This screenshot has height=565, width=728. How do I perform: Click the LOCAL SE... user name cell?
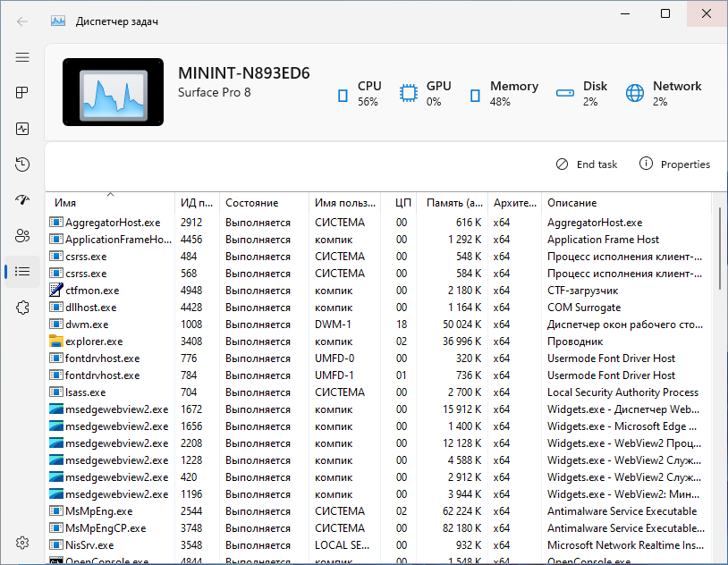(343, 545)
